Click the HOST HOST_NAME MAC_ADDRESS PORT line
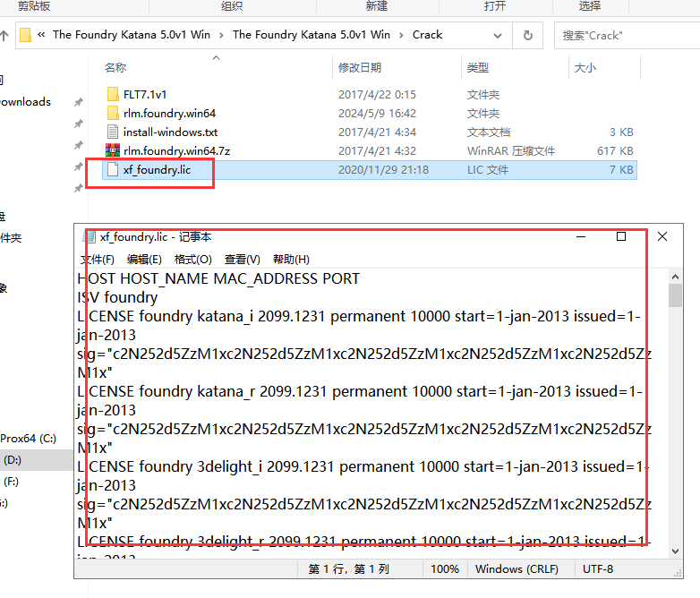Viewport: 700px width, 598px height. coord(218,278)
